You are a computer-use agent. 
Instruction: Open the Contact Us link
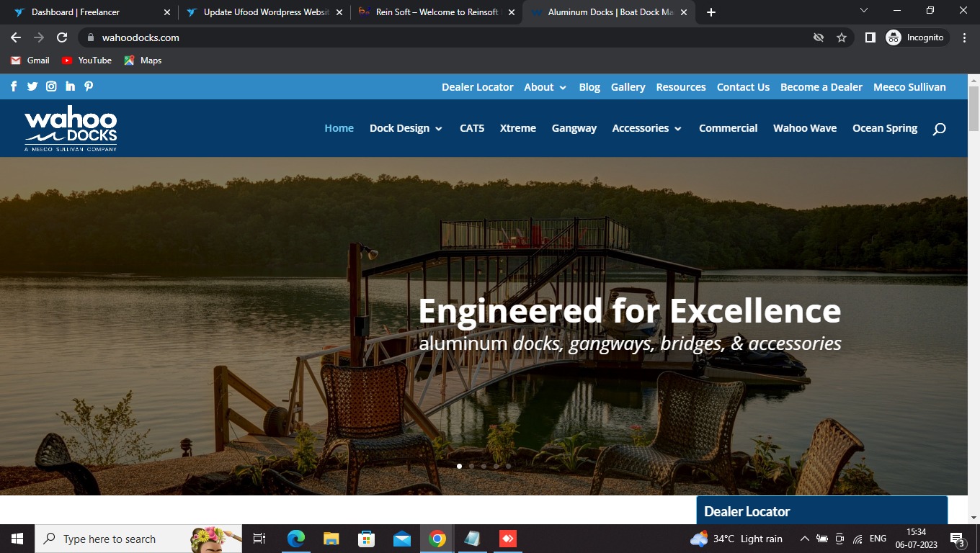tap(743, 87)
